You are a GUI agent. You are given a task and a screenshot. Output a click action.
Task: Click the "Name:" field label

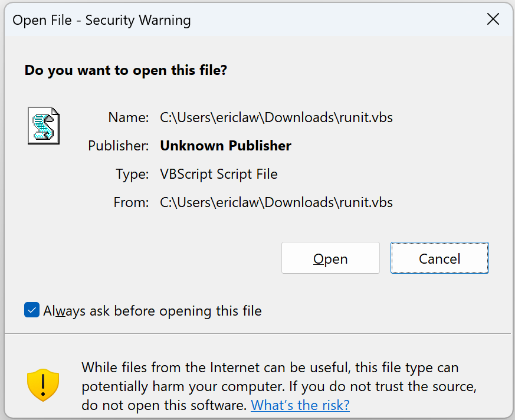[x=128, y=117]
